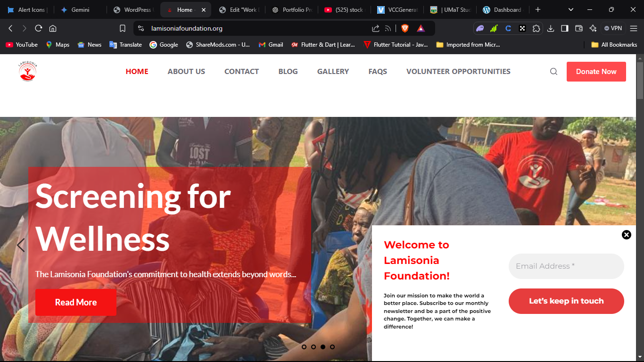Select the first slider dot indicator
The height and width of the screenshot is (362, 644).
[x=304, y=347]
